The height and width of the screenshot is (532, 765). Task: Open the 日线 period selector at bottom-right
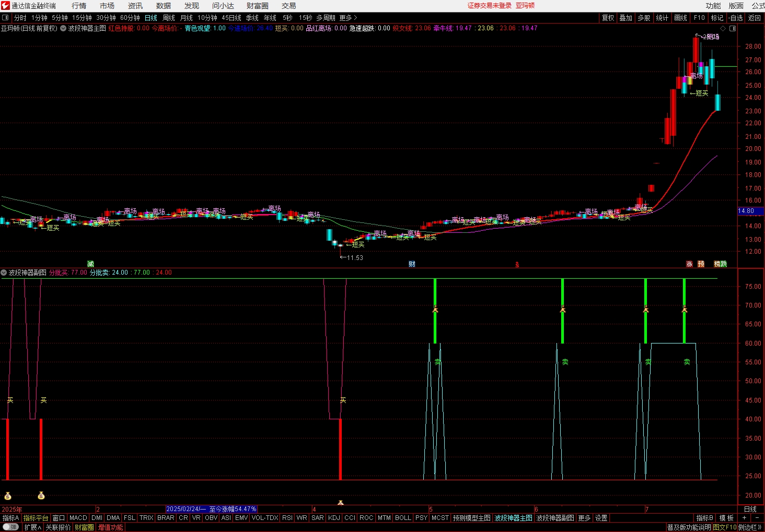[x=750, y=509]
